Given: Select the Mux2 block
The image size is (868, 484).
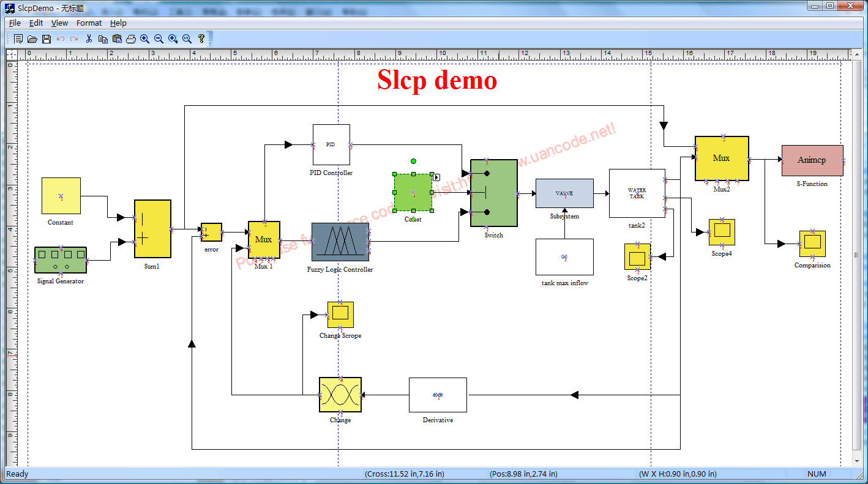Looking at the screenshot, I should [x=722, y=158].
